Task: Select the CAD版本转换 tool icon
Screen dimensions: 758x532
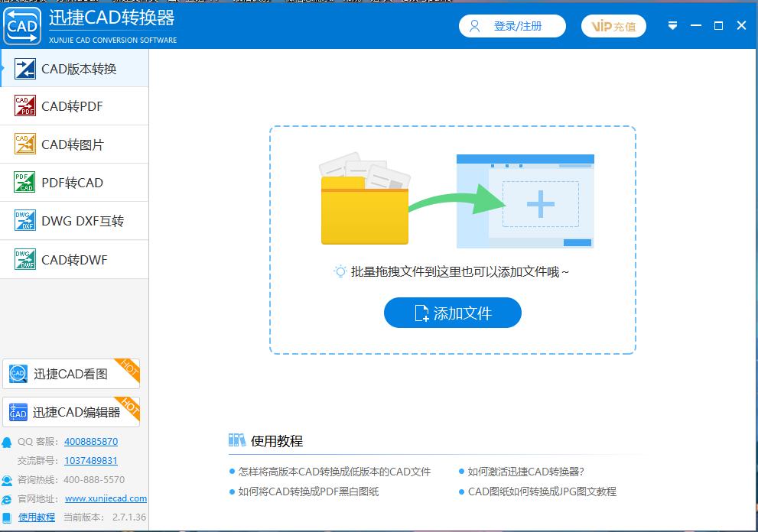Action: point(23,68)
